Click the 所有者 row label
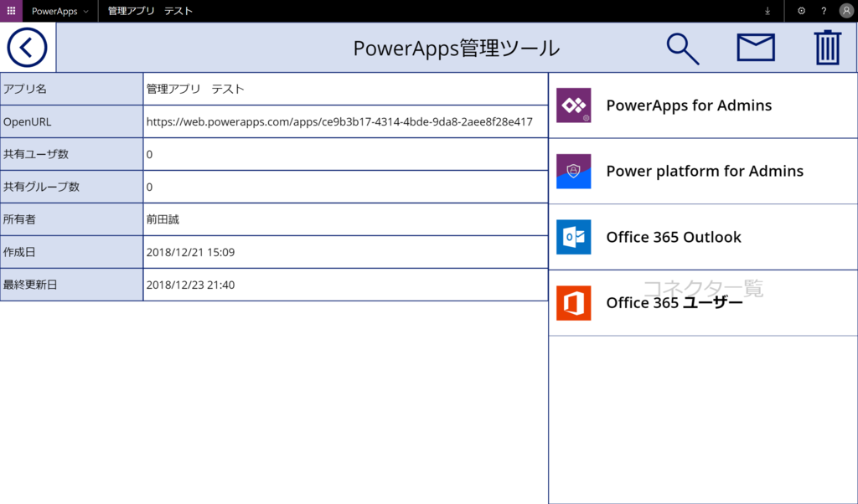The height and width of the screenshot is (504, 858). coord(20,219)
